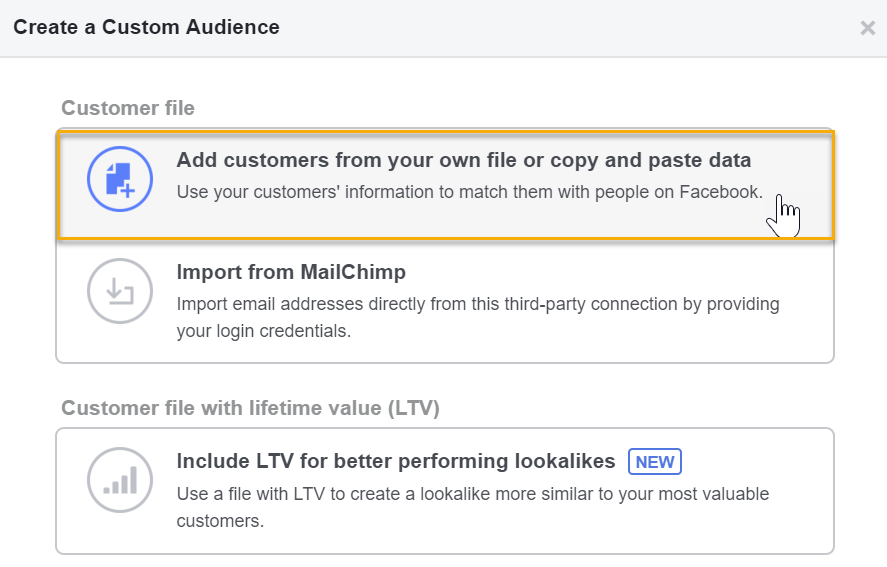The width and height of the screenshot is (887, 567).
Task: Select 'Add customers from your own file' option
Action: click(463, 160)
